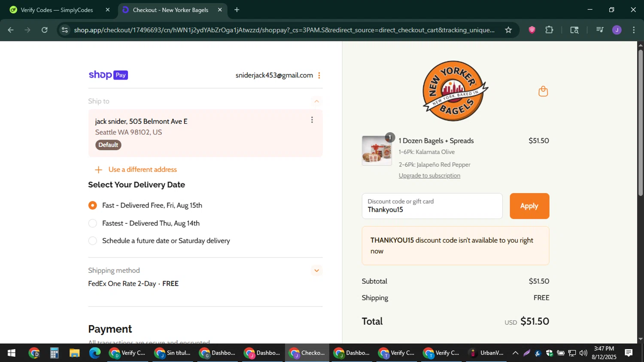Click the browser forward arrow

click(27, 30)
